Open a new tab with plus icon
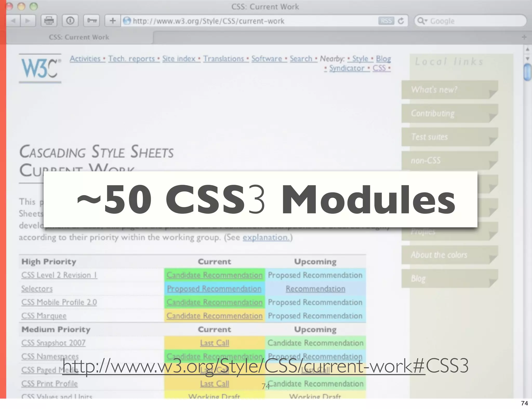Screen dimensions: 532x409 tap(524, 37)
